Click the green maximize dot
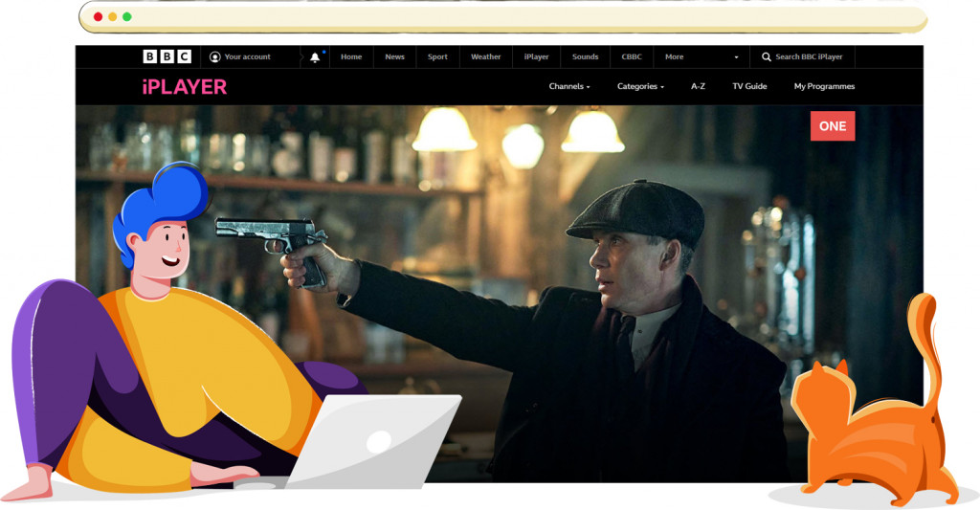This screenshot has height=510, width=980. [x=127, y=17]
